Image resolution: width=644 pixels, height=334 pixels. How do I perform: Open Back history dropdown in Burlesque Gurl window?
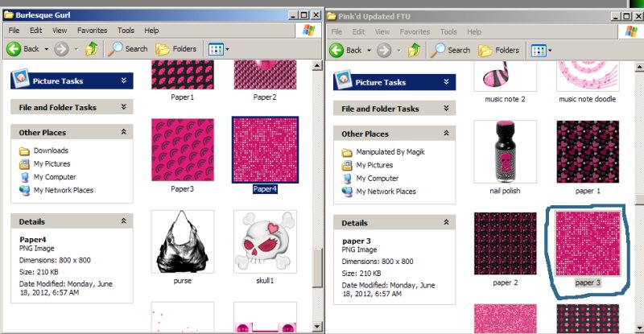47,49
